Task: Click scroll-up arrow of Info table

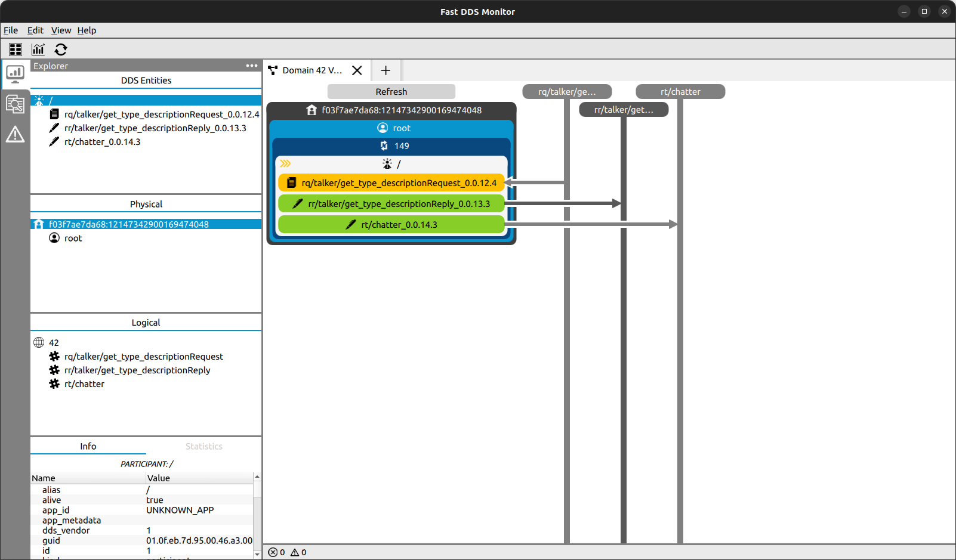Action: point(257,477)
